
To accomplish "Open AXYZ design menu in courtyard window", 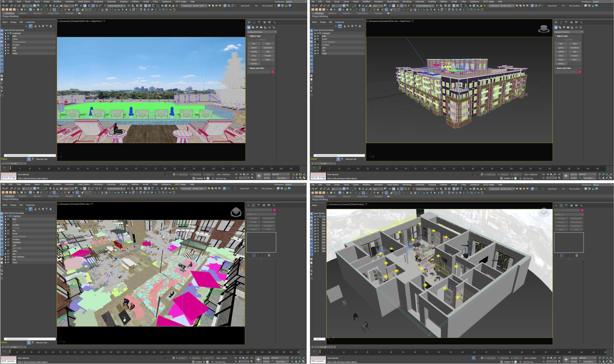I will [180, 185].
